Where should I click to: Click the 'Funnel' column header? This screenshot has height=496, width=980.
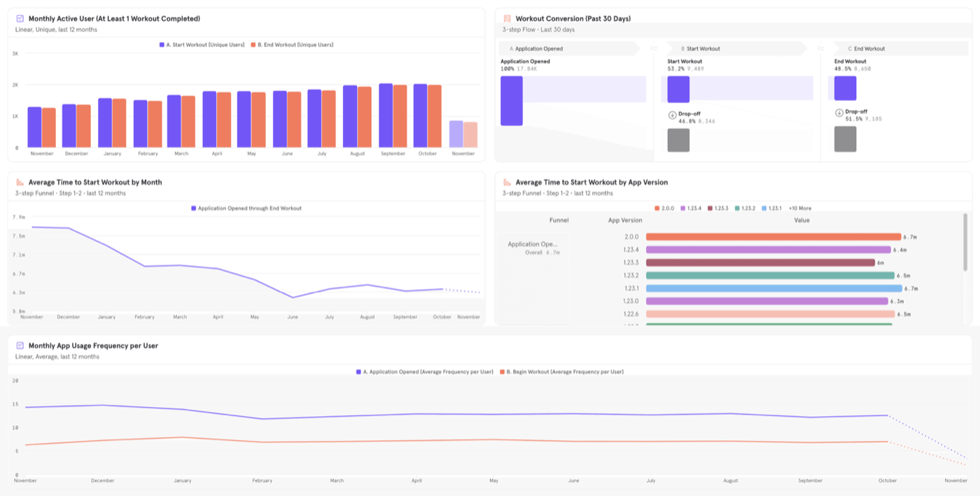(x=559, y=220)
